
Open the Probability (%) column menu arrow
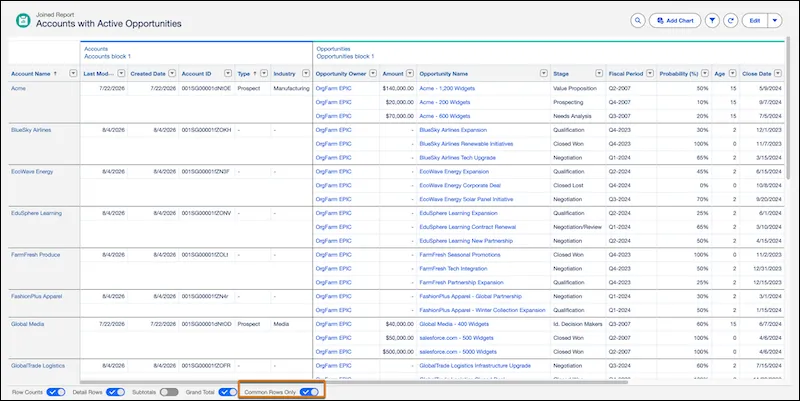[x=705, y=73]
